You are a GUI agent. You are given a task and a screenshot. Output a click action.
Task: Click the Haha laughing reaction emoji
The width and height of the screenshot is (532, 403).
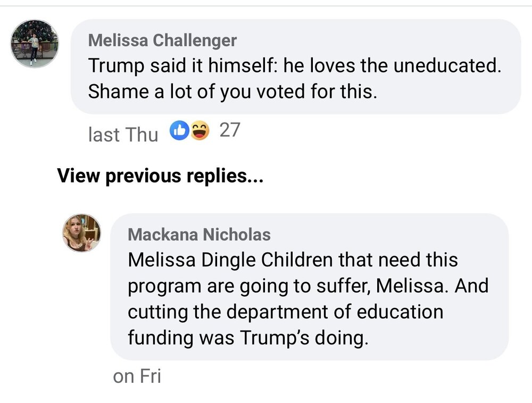pyautogui.click(x=200, y=130)
